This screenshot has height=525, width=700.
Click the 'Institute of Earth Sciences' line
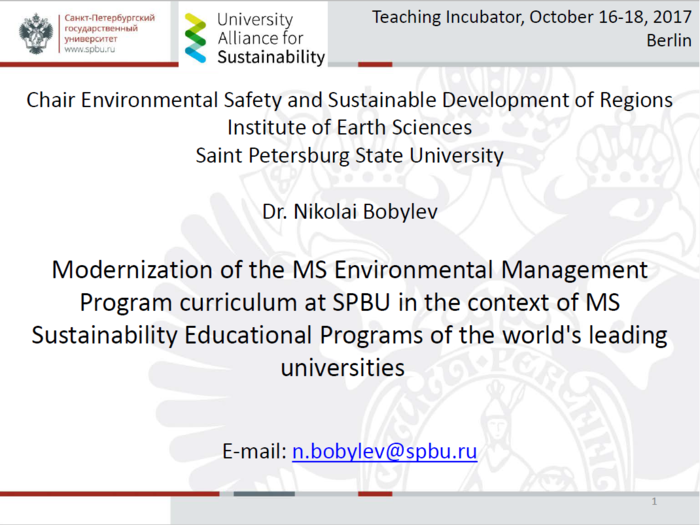coord(349,128)
